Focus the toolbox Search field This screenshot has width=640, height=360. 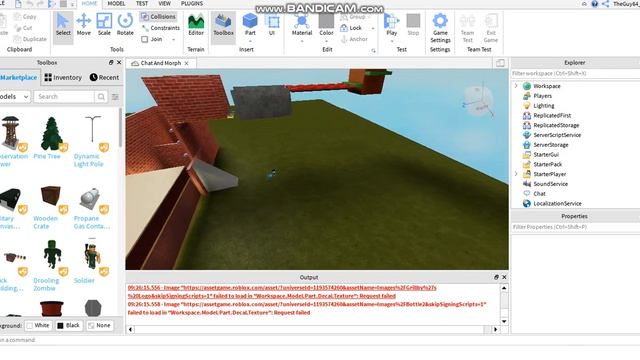pyautogui.click(x=64, y=97)
